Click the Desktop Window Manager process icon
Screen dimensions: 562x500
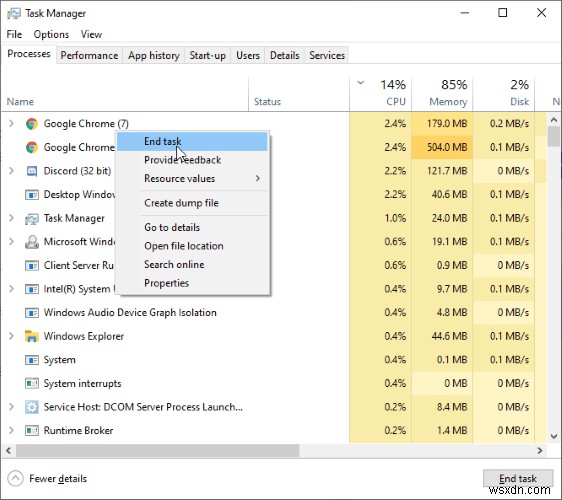(32, 195)
